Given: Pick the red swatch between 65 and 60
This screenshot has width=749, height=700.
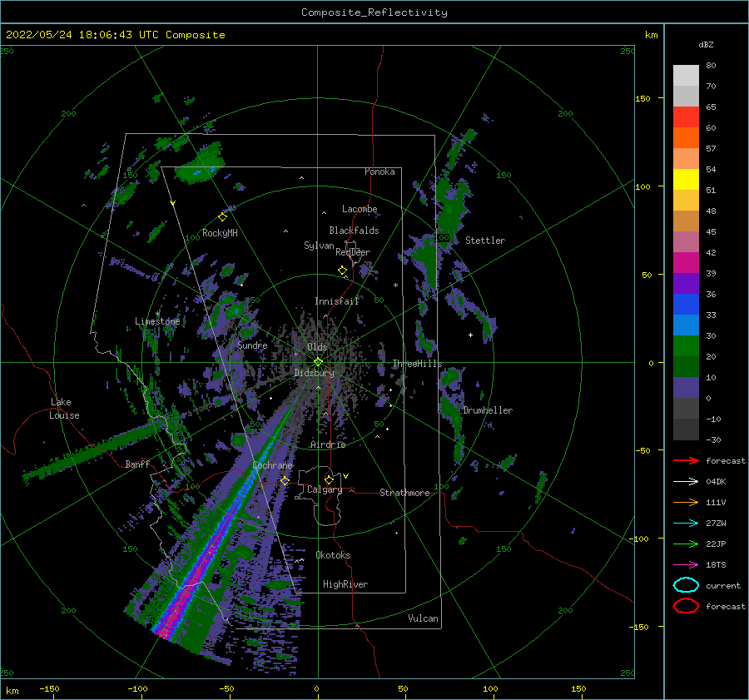Looking at the screenshot, I should click(x=686, y=117).
